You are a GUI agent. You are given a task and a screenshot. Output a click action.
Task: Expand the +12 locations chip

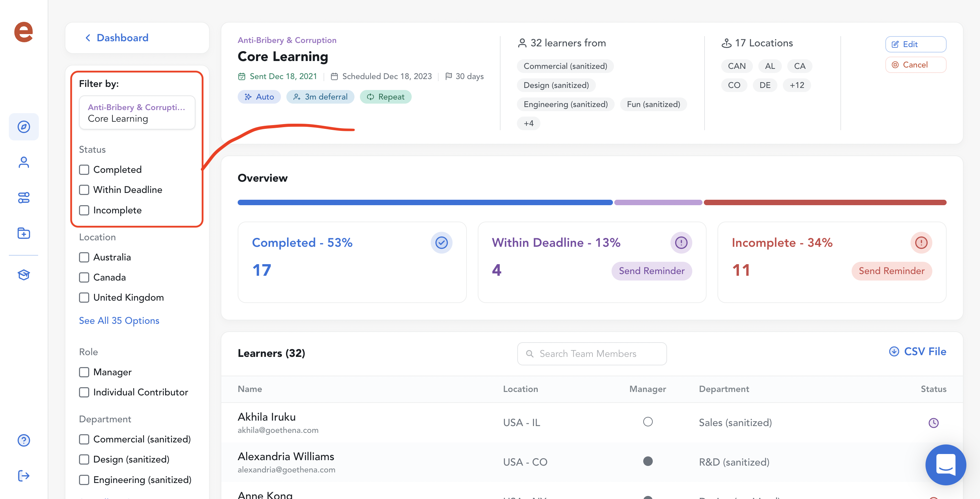796,85
